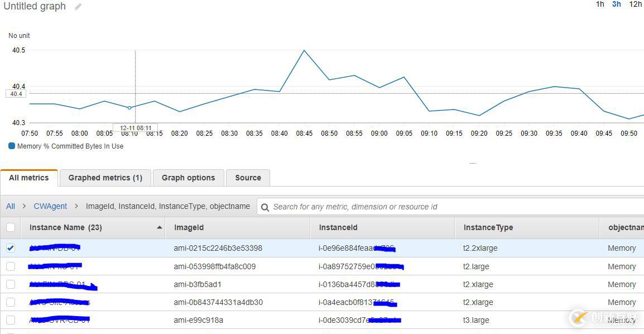
Task: Open the CWAgent breadcrumb link
Action: (50, 206)
